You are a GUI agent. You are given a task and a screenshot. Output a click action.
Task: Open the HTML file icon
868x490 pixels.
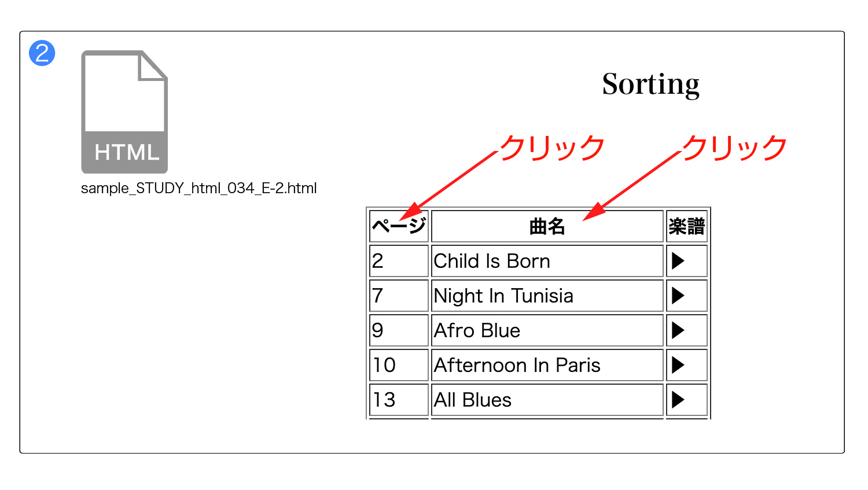coord(124,112)
